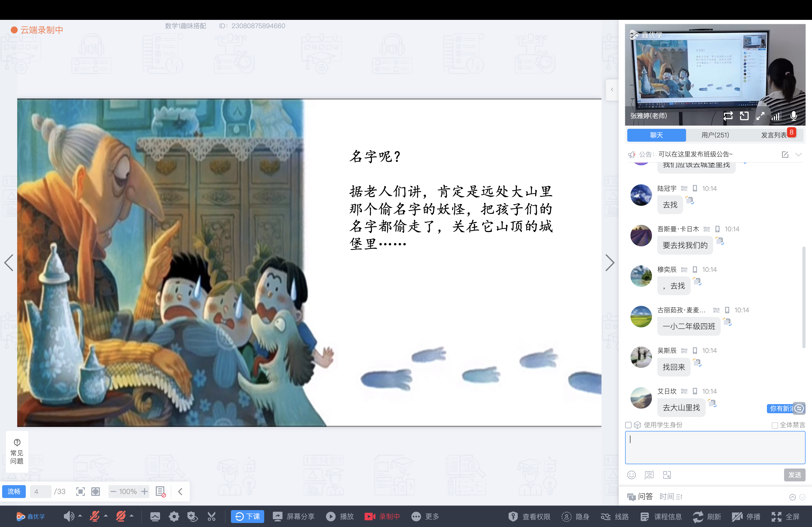Viewport: 812px width, 527px height.
Task: Expand Q&A panel with up arrow circle
Action: click(793, 497)
